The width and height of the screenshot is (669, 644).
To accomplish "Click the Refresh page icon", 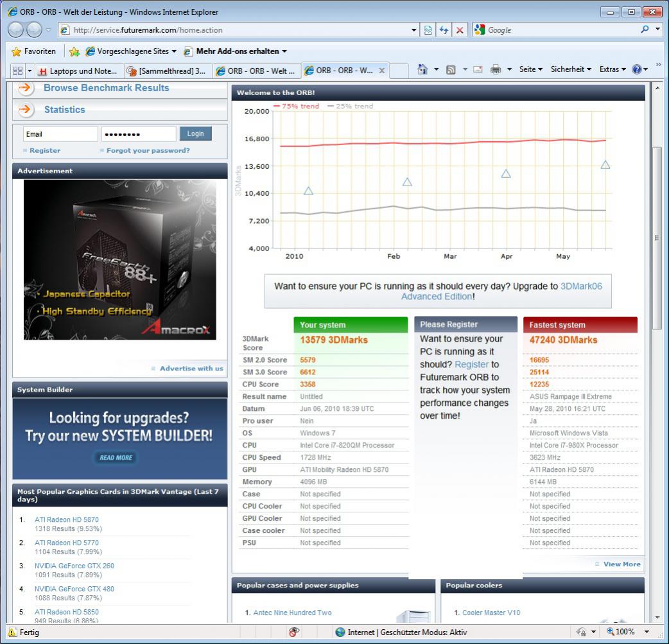I will click(x=444, y=30).
